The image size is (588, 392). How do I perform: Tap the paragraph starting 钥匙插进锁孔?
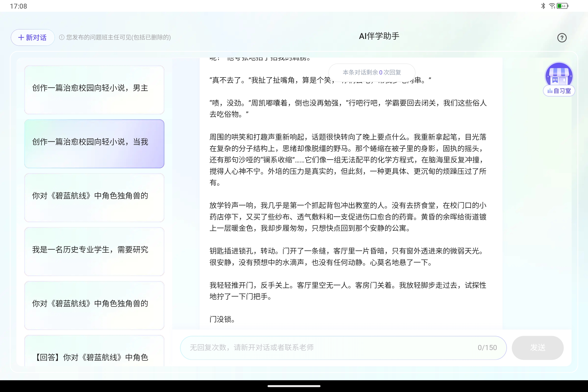pyautogui.click(x=348, y=257)
